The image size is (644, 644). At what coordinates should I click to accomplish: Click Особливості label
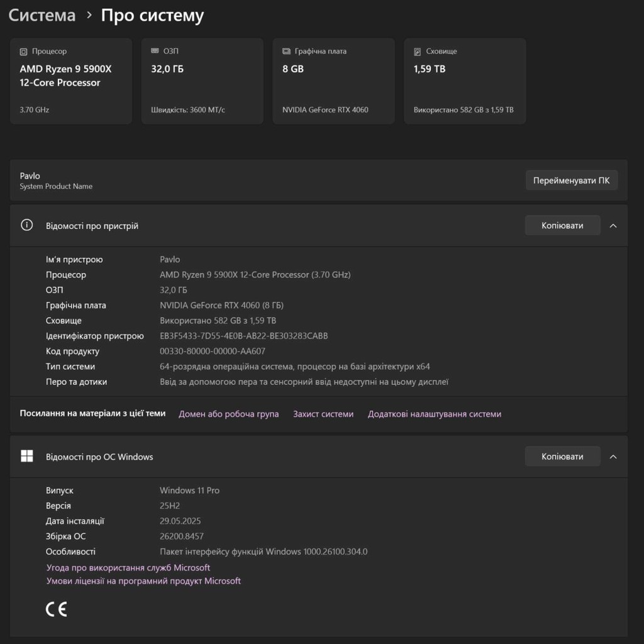coord(70,552)
